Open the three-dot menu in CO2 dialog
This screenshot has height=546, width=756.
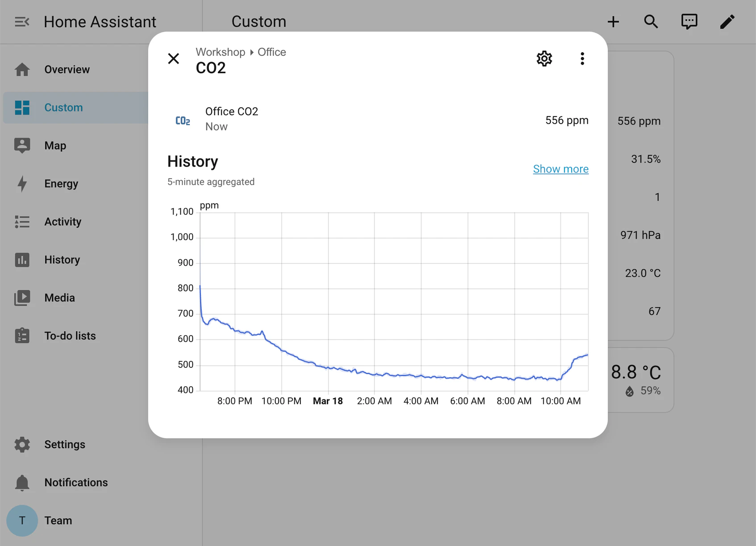pyautogui.click(x=582, y=58)
